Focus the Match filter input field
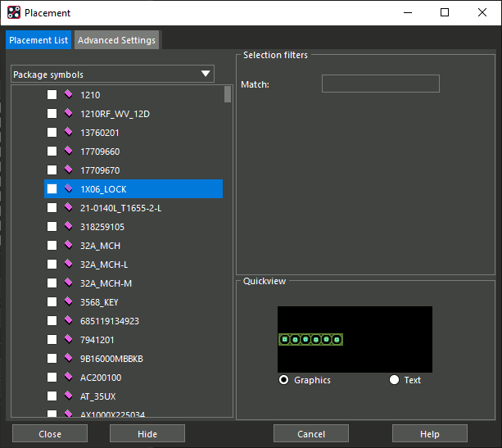The height and width of the screenshot is (448, 502). pyautogui.click(x=381, y=84)
